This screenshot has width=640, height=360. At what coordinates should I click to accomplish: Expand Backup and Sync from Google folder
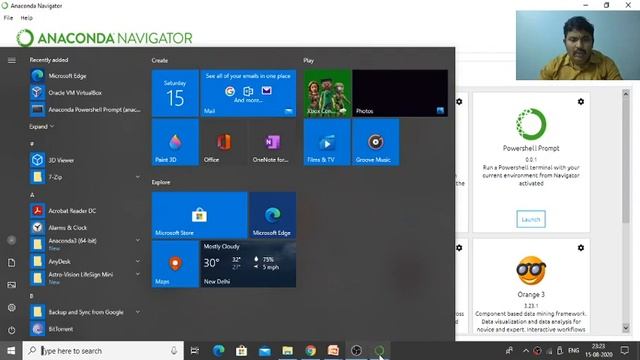click(138, 312)
